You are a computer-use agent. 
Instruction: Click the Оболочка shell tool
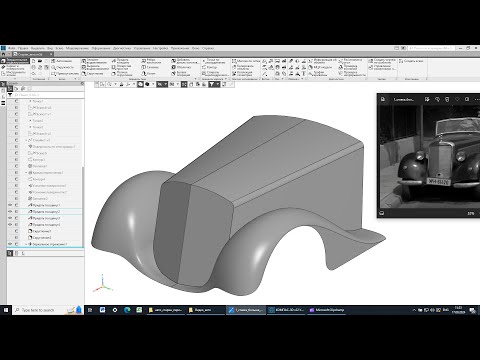181,67
